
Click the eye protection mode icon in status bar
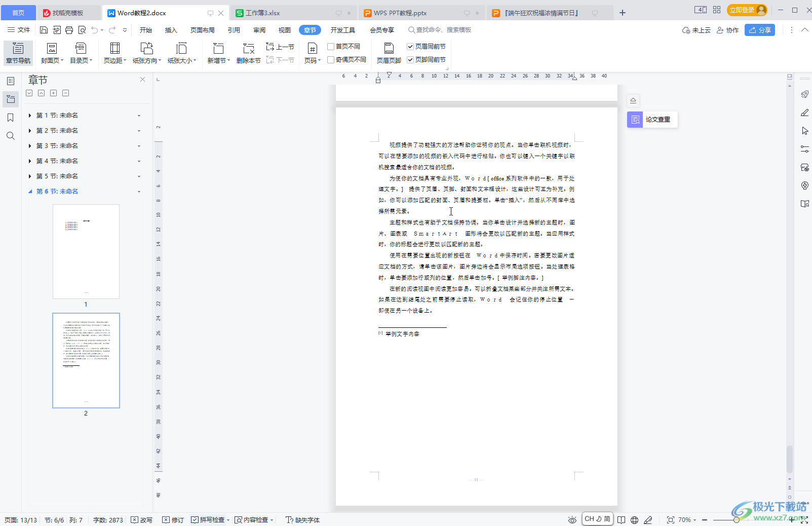pyautogui.click(x=572, y=520)
